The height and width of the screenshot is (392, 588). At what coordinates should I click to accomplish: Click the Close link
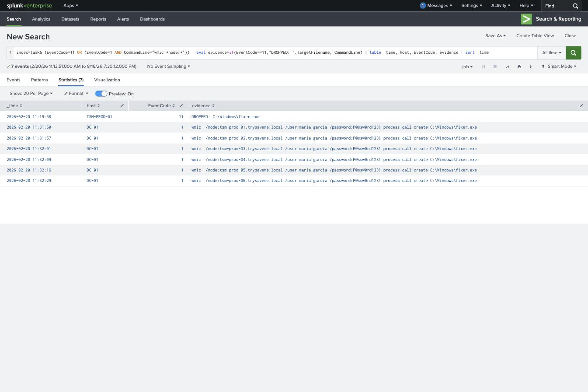570,36
